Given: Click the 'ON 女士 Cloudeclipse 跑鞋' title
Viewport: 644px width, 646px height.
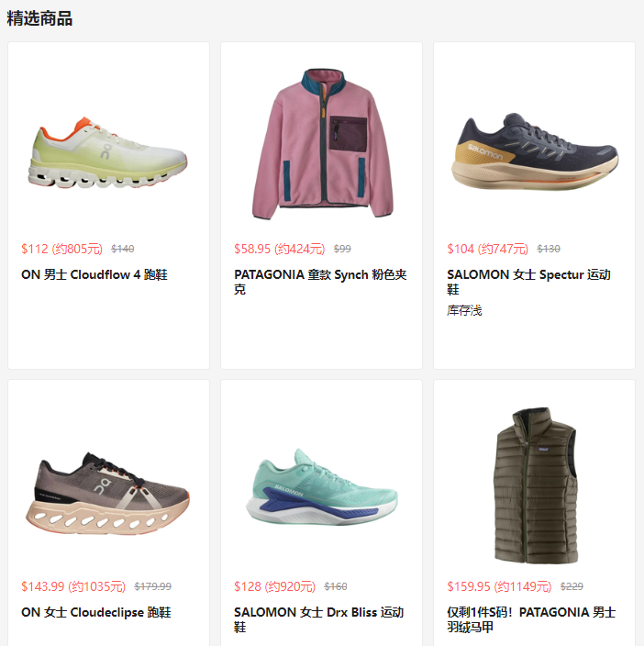Looking at the screenshot, I should point(96,613).
